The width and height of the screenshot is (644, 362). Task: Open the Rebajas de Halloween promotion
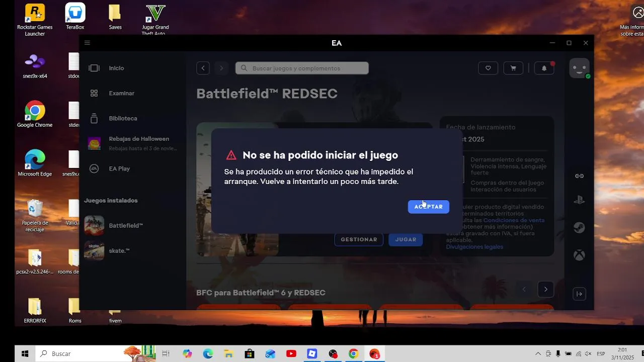132,143
